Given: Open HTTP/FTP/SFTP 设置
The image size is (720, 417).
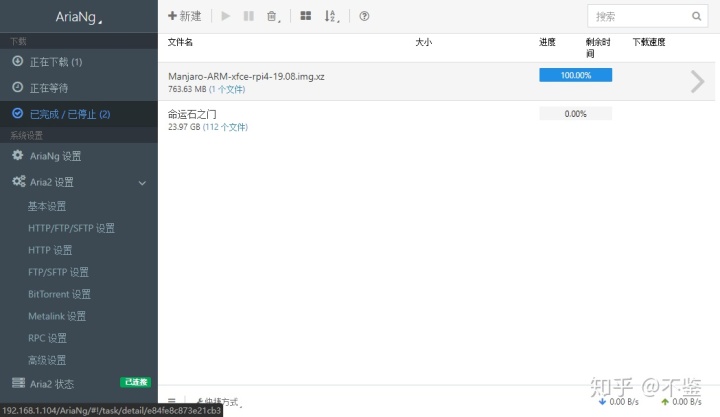Looking at the screenshot, I should pyautogui.click(x=71, y=228).
